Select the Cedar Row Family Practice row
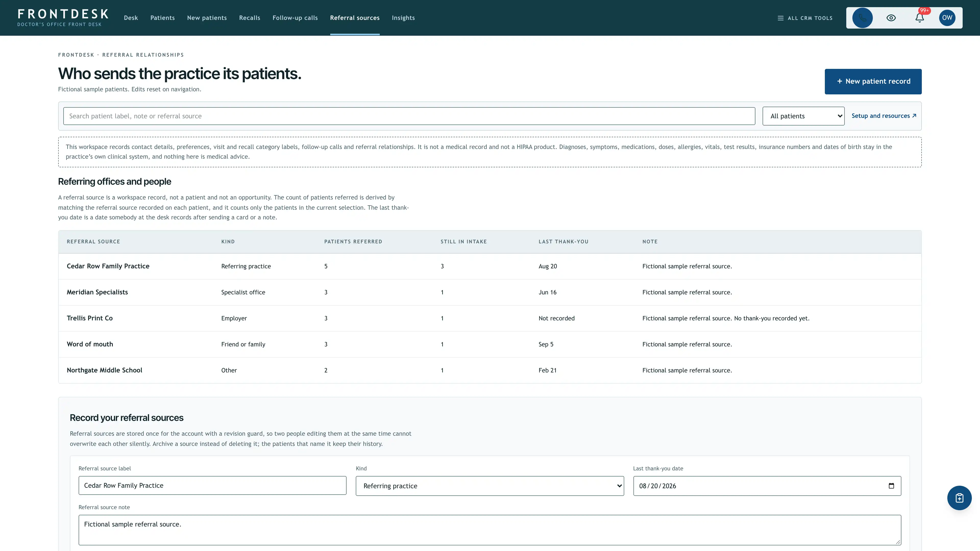 pyautogui.click(x=490, y=266)
